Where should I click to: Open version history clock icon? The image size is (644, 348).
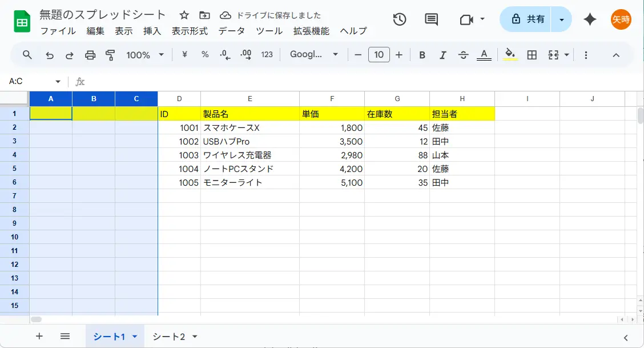(400, 19)
